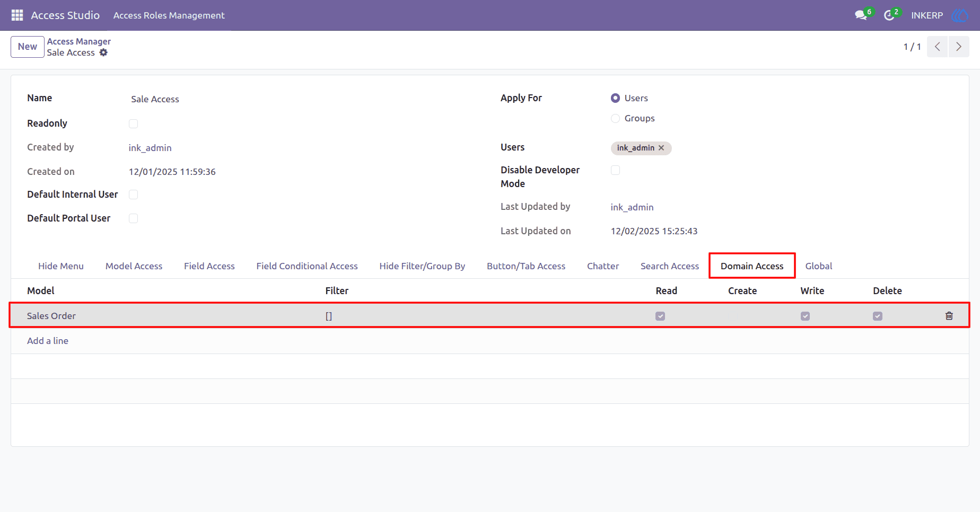Go to next record with right chevron
This screenshot has width=980, height=512.
[959, 47]
